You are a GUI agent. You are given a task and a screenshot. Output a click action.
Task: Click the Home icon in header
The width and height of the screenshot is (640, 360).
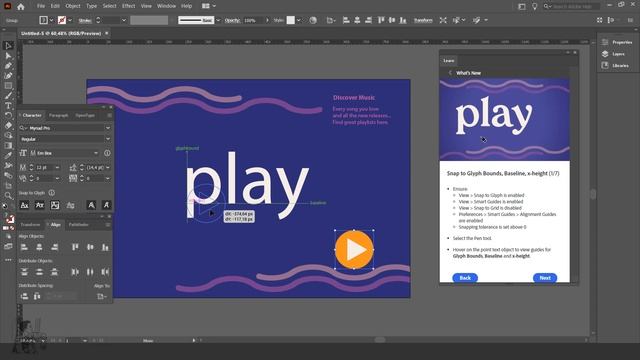(x=21, y=7)
